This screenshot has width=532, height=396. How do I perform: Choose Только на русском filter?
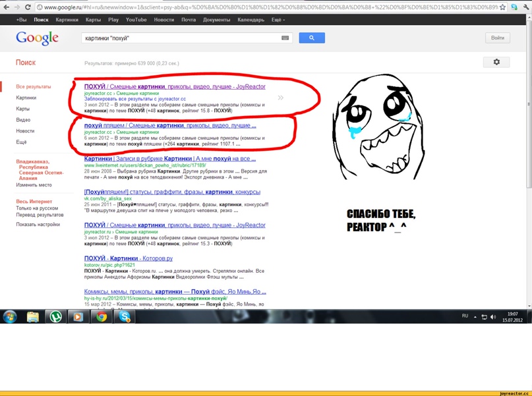[x=37, y=208]
